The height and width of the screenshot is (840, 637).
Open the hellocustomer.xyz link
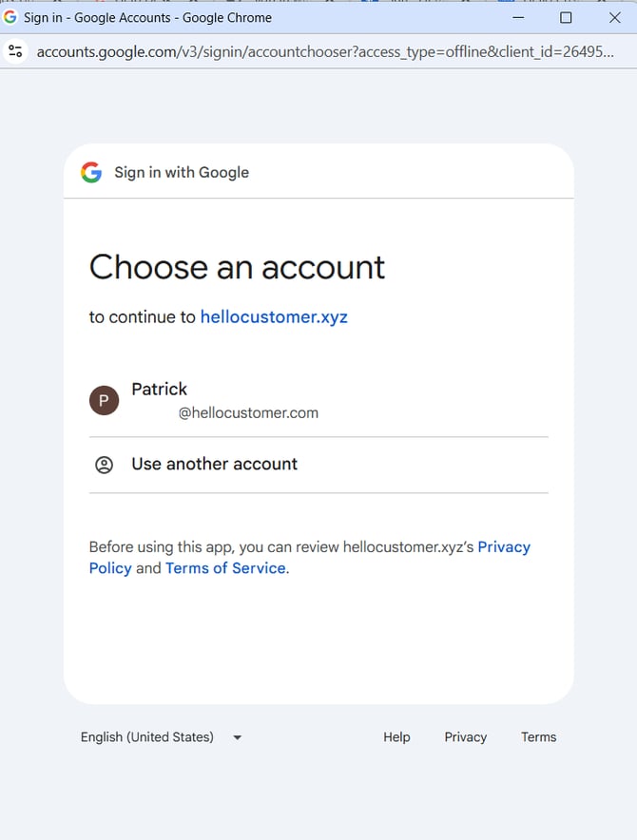[274, 317]
